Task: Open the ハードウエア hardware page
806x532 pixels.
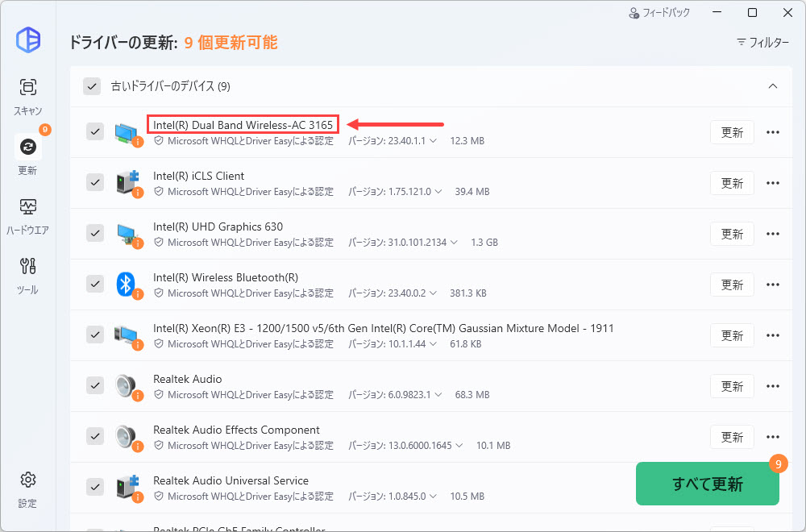Action: click(x=27, y=216)
